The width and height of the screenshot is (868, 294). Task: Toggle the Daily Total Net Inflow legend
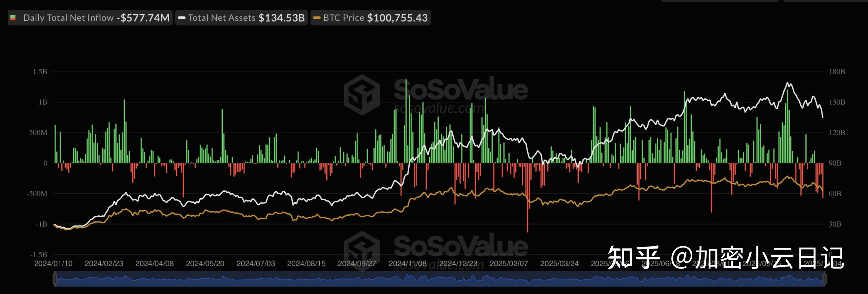point(68,18)
